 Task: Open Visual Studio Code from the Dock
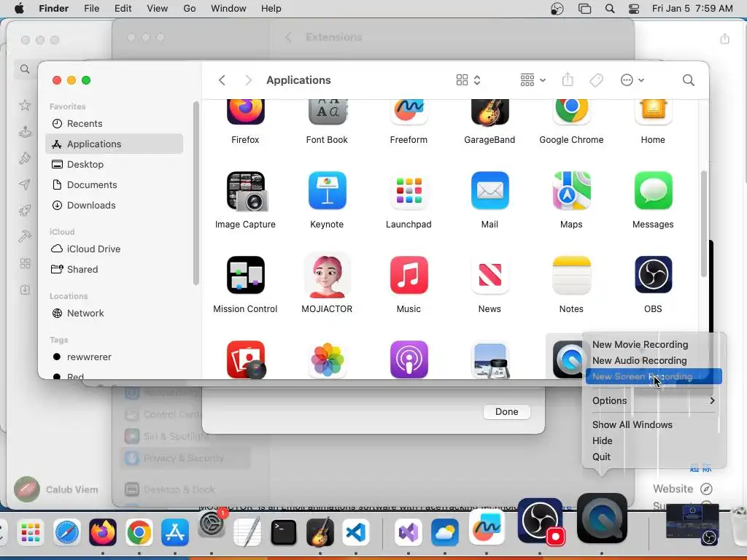click(355, 532)
